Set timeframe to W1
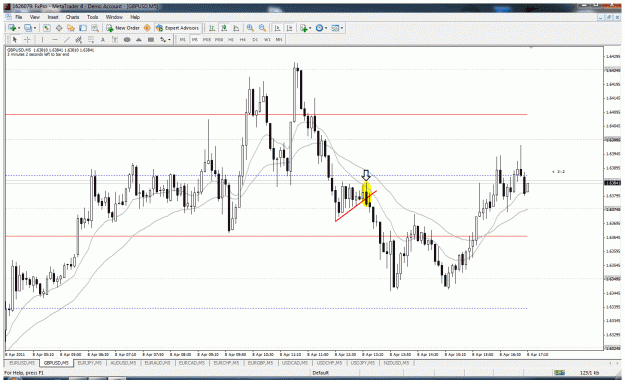The width and height of the screenshot is (625, 380). (267, 39)
